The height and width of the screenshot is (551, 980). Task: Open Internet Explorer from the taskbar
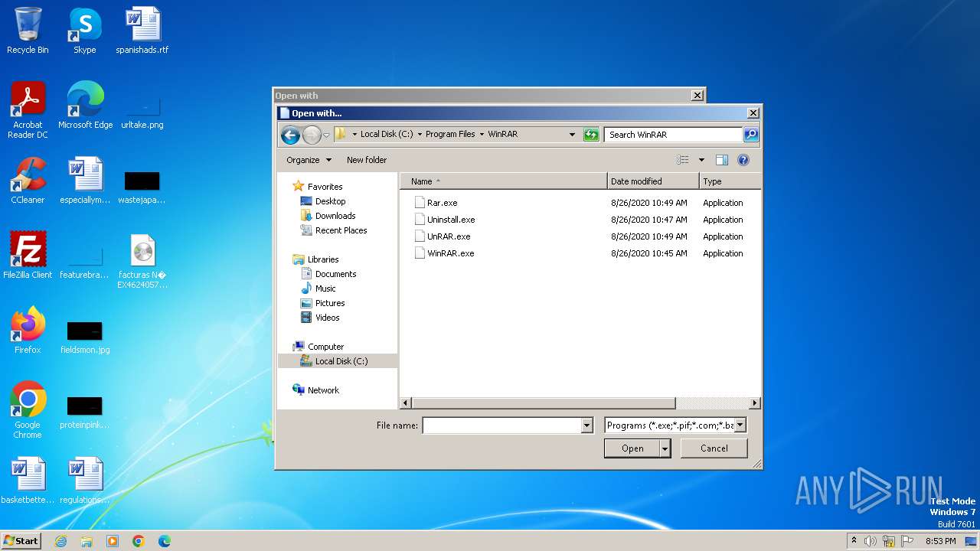(60, 541)
